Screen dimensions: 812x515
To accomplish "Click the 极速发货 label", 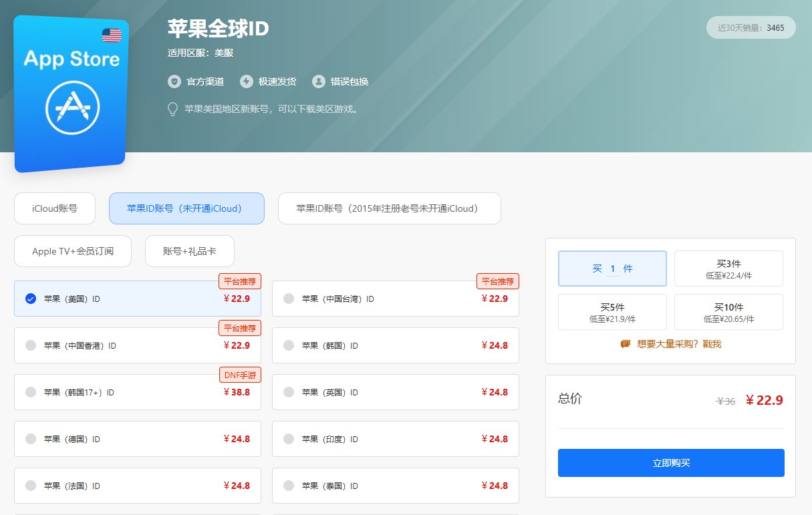I will (x=277, y=81).
